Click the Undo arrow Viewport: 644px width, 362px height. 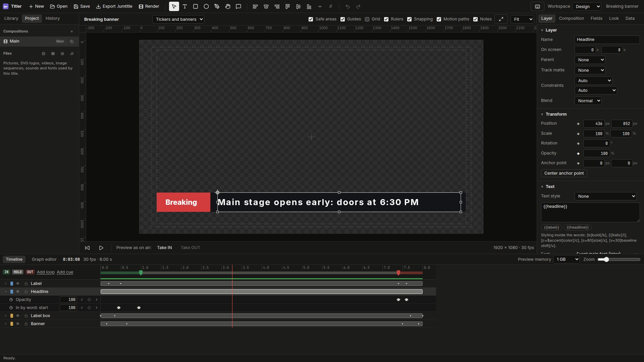coord(347,6)
